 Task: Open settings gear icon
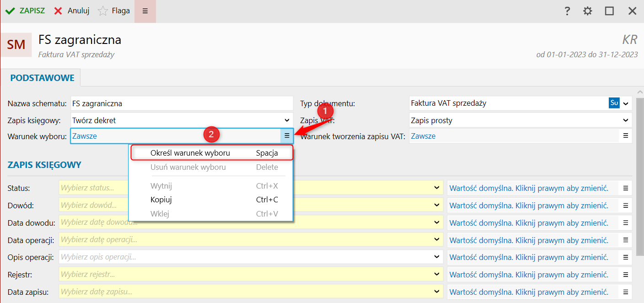point(588,11)
